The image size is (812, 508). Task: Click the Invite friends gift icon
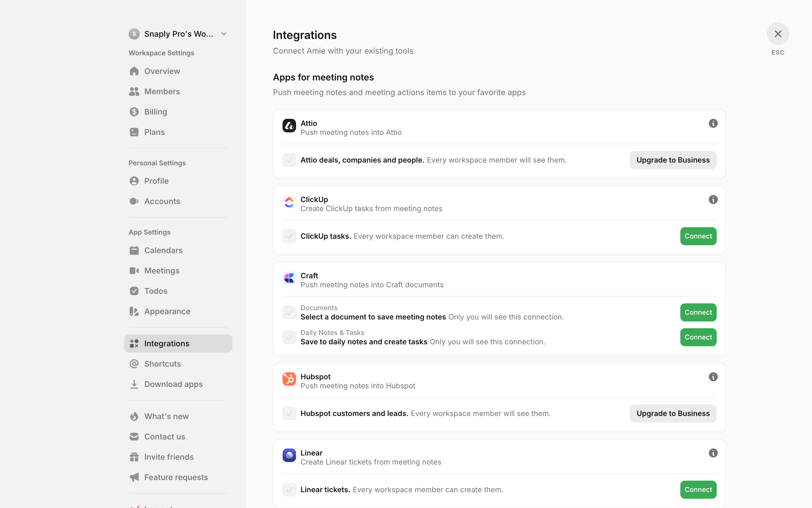point(134,457)
